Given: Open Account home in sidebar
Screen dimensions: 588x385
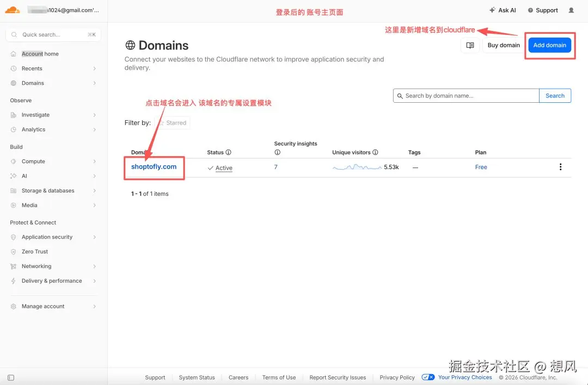Looking at the screenshot, I should point(40,54).
